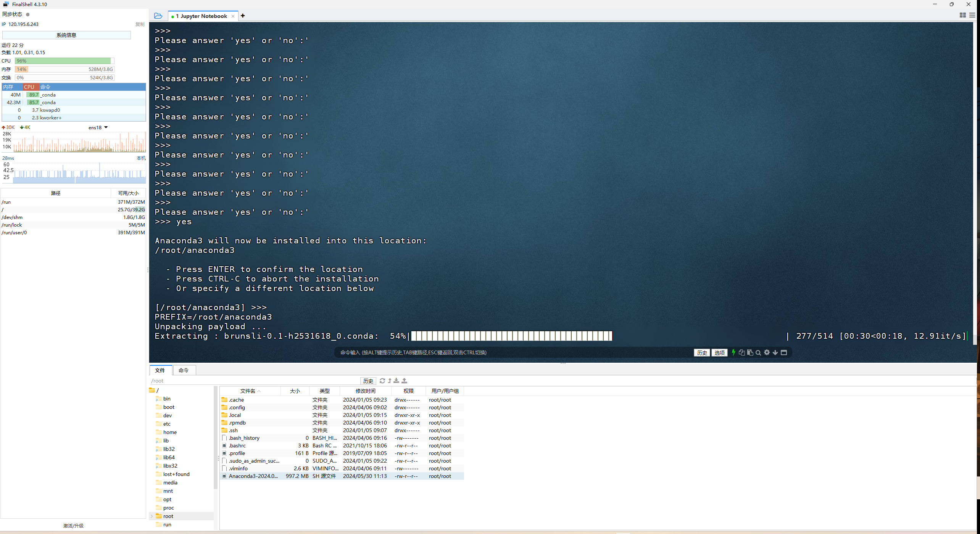980x534 pixels.
Task: Switch to grid layout view icon
Action: [x=962, y=15]
